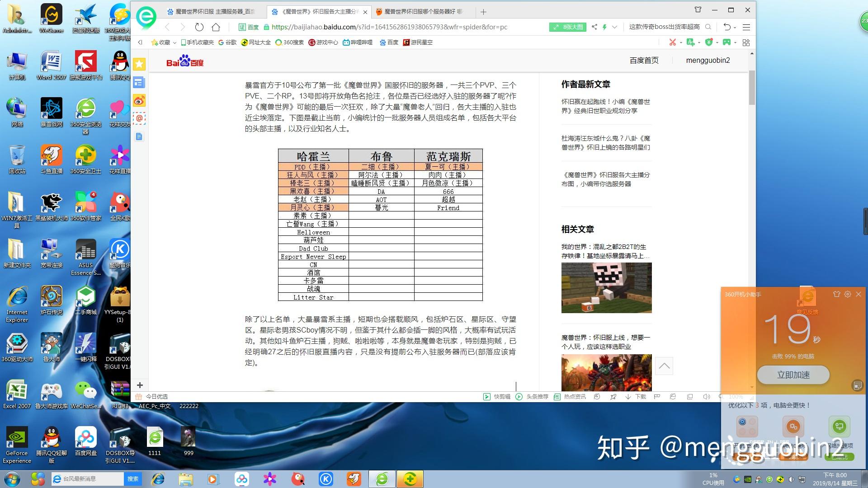868x488 pixels.
Task: Click the search magnifier icon in toolbar
Action: click(708, 27)
